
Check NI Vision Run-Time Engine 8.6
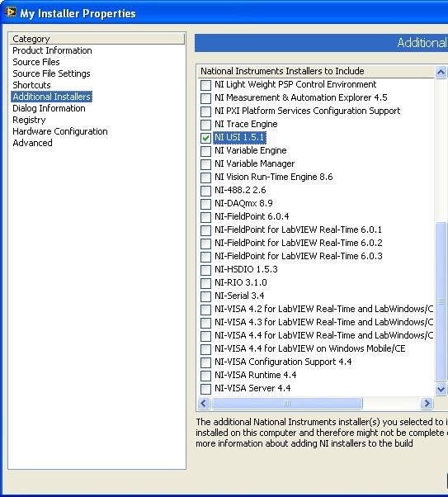click(x=205, y=177)
